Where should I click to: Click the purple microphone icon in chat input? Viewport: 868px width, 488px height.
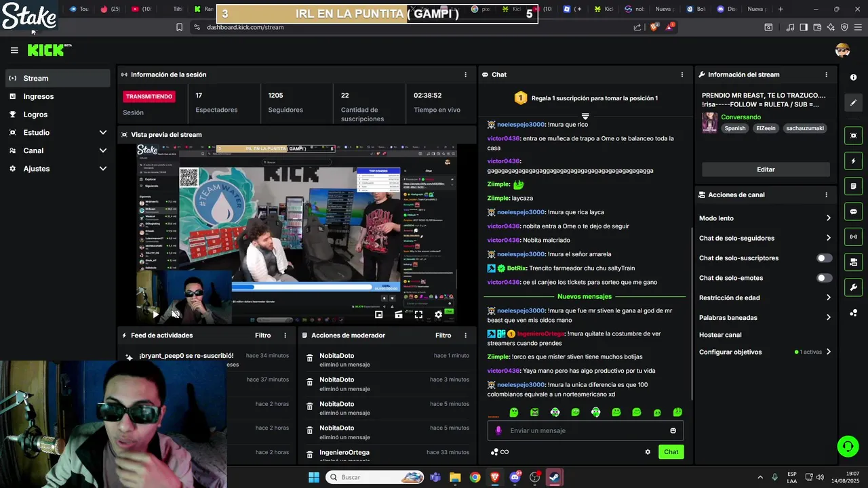498,430
